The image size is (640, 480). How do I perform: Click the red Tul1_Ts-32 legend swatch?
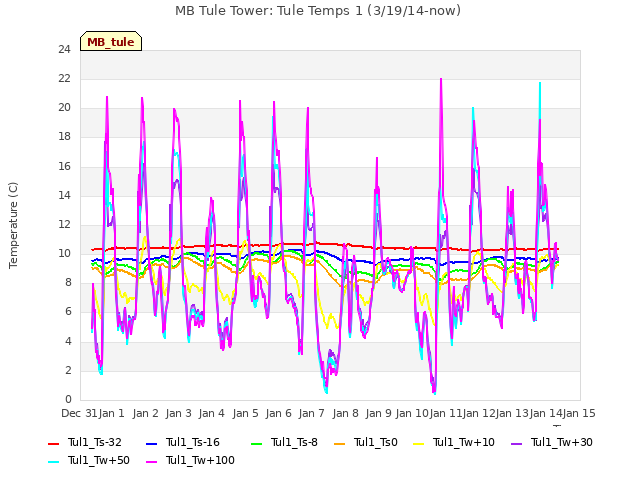54,443
